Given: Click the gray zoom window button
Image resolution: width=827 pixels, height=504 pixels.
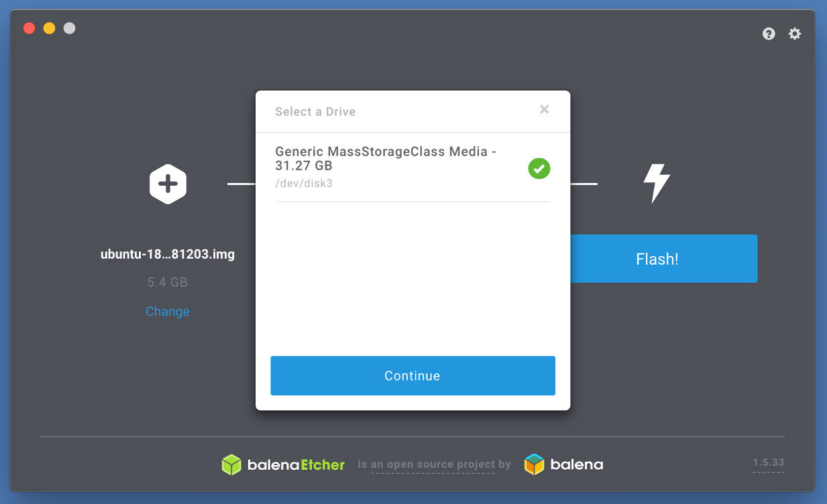Looking at the screenshot, I should [69, 28].
